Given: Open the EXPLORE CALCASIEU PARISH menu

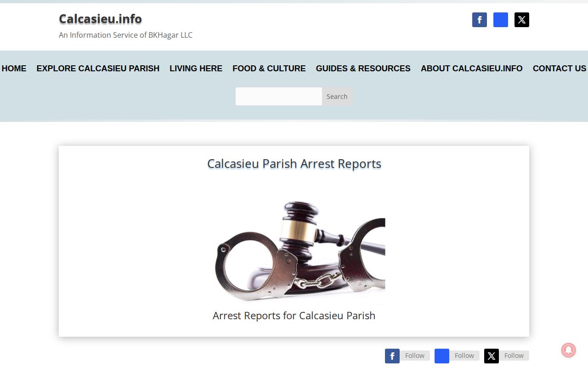Looking at the screenshot, I should pyautogui.click(x=98, y=69).
